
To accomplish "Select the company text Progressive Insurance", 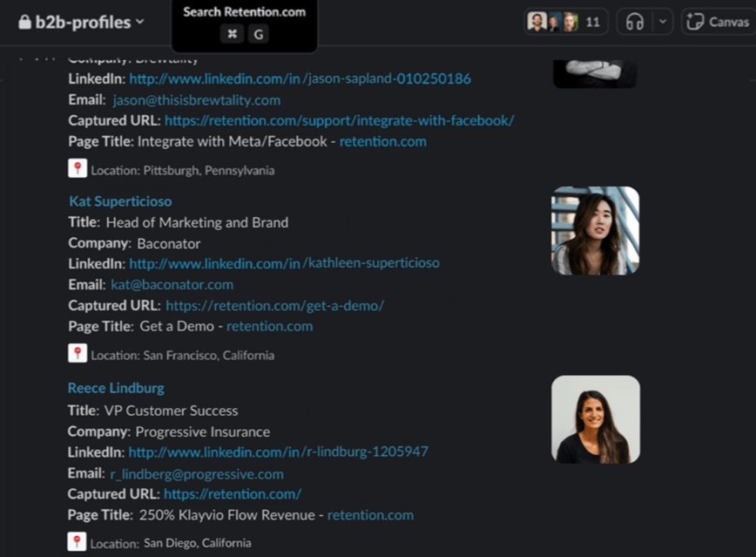I will point(202,431).
